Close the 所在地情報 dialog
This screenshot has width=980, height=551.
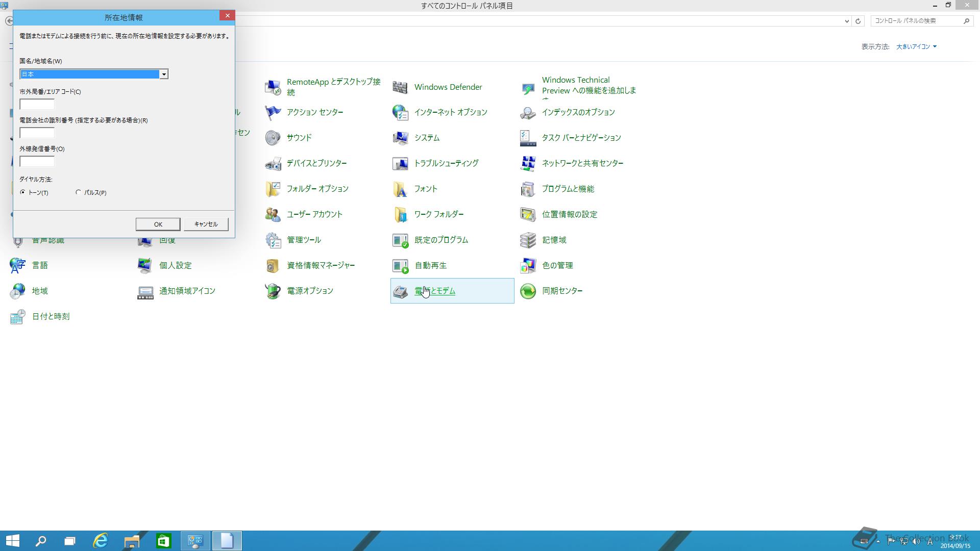pos(228,16)
